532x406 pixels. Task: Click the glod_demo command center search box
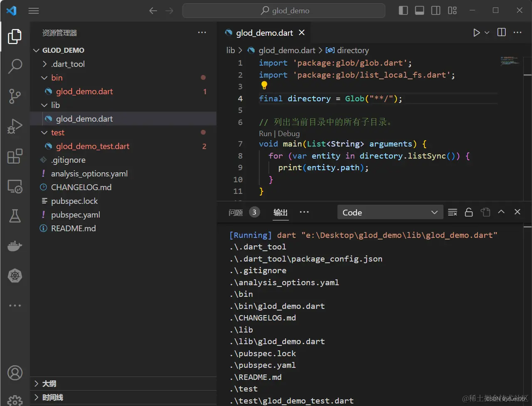[284, 10]
